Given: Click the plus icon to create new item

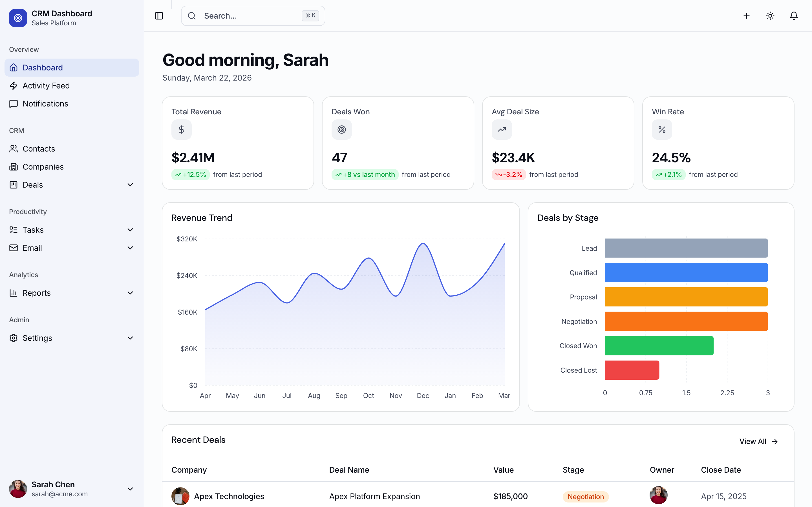Looking at the screenshot, I should [x=746, y=16].
